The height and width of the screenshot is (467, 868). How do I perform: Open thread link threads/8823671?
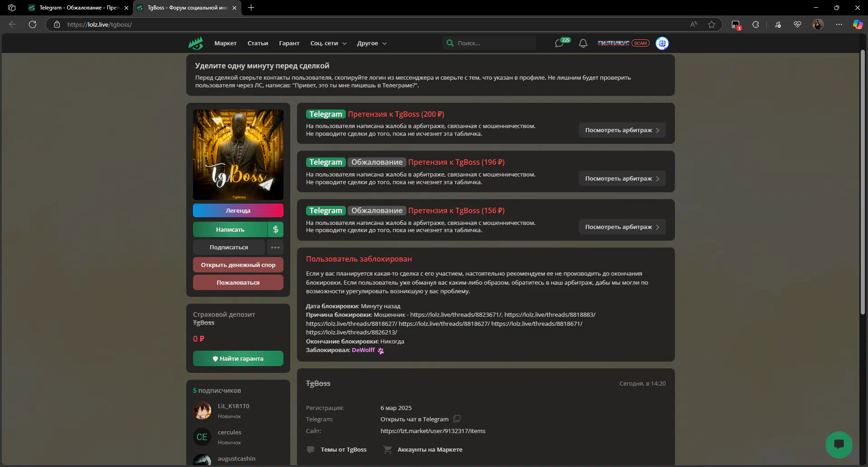(x=456, y=315)
